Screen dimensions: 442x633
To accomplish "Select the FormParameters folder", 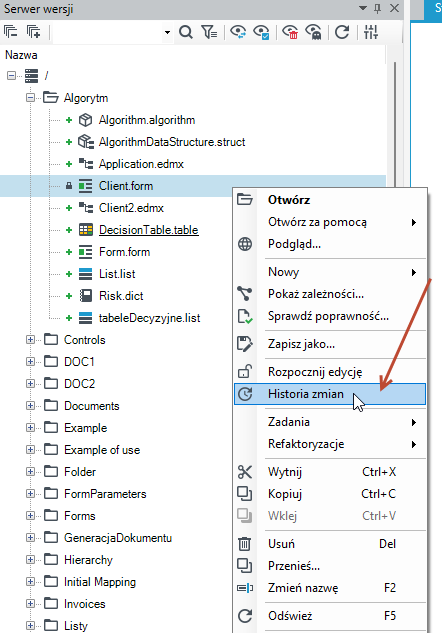I will click(105, 494).
